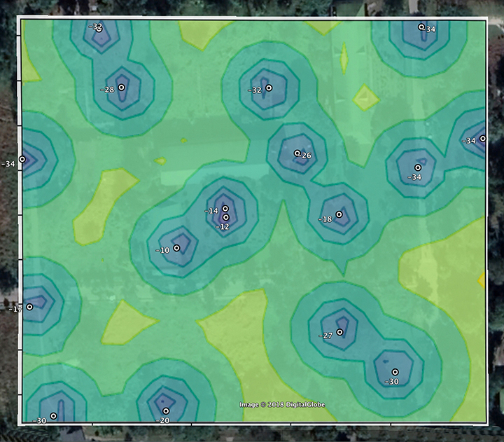The image size is (504, 442).
Task: Click the small yellow diamond contour patch
Action: pyautogui.click(x=365, y=97)
